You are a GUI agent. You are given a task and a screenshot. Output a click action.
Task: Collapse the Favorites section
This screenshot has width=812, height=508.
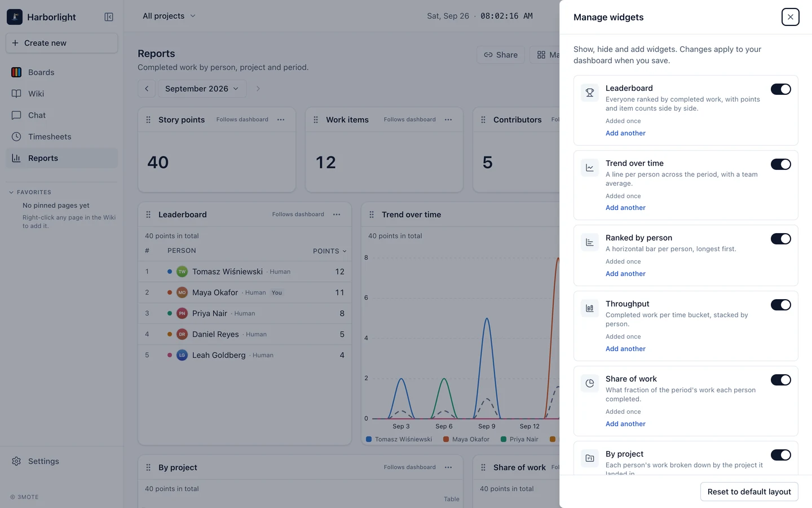(31, 192)
